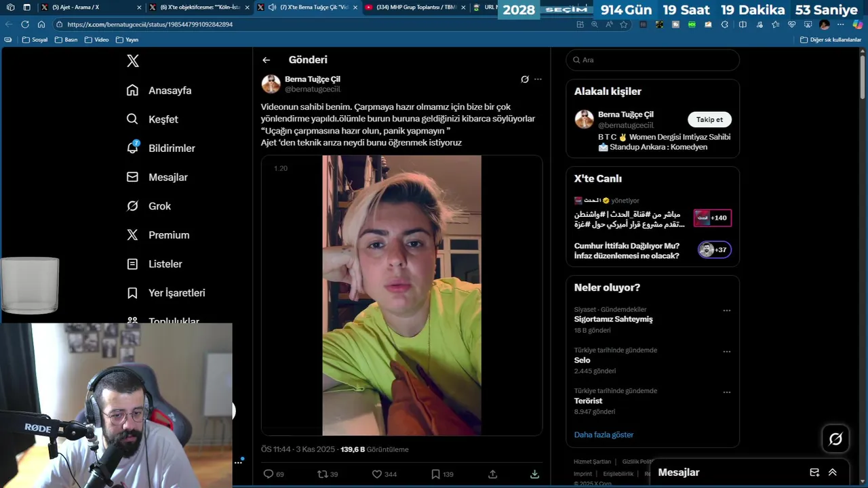Open more options for Selo trend
The image size is (868, 488).
726,352
